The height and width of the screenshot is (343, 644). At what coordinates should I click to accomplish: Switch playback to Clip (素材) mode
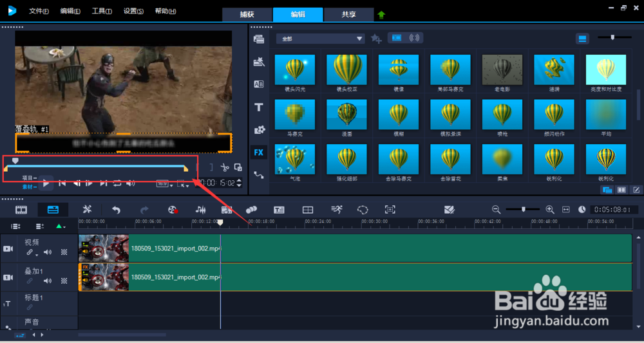(x=29, y=187)
